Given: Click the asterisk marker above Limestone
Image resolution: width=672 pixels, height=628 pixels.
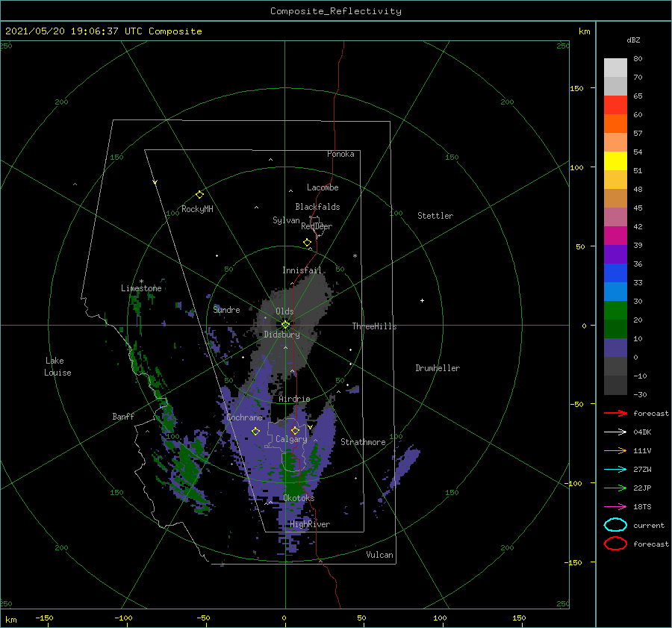Looking at the screenshot, I should [x=141, y=282].
